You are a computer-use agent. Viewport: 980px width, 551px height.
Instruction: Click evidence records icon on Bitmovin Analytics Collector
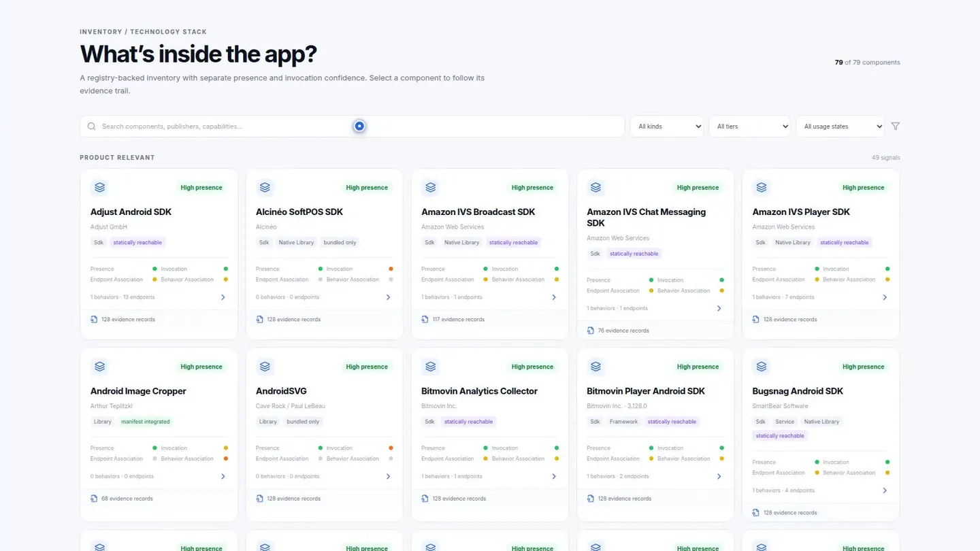(x=425, y=499)
